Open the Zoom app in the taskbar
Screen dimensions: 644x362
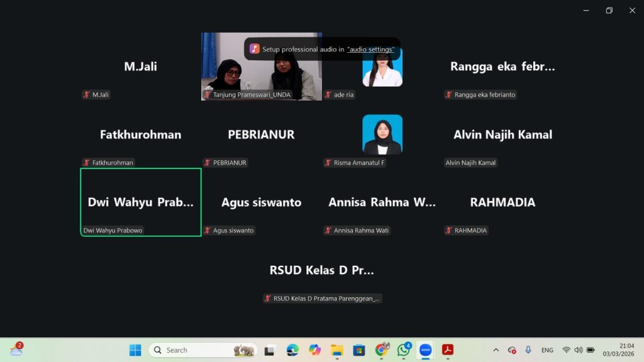pyautogui.click(x=425, y=350)
